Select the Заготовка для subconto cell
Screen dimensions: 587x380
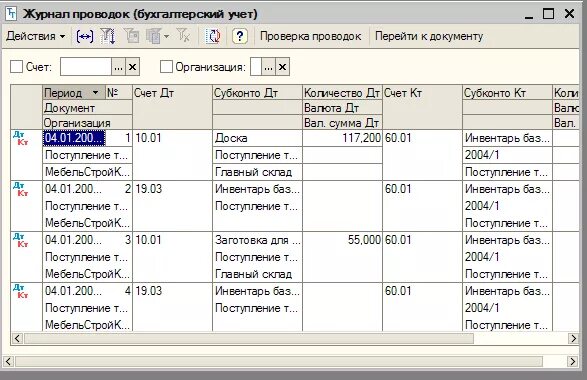pos(257,240)
